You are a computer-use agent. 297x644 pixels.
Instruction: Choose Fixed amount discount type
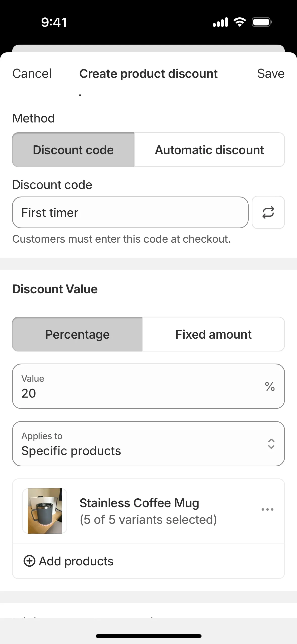[213, 334]
